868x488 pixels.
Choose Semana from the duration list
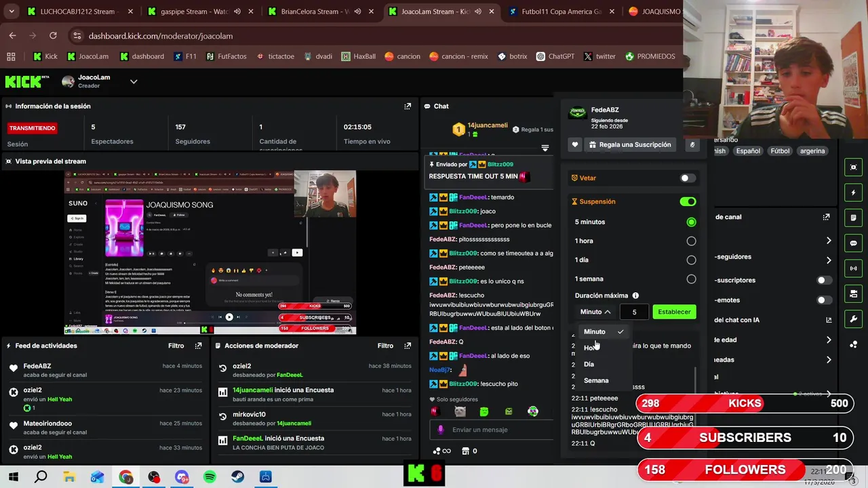coord(604,380)
